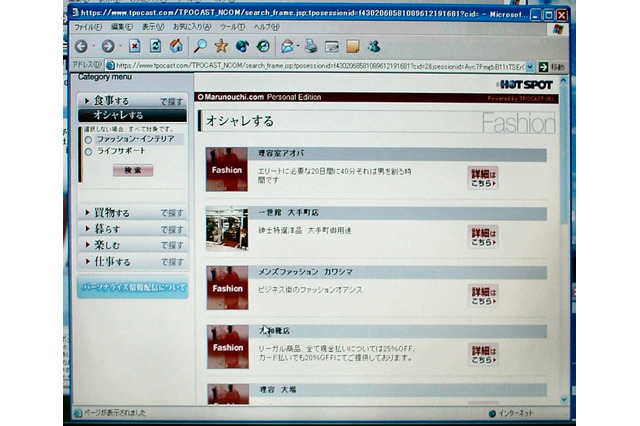Image resolution: width=640 pixels, height=426 pixels.
Task: Click the Stop loading icon
Action: tap(134, 46)
